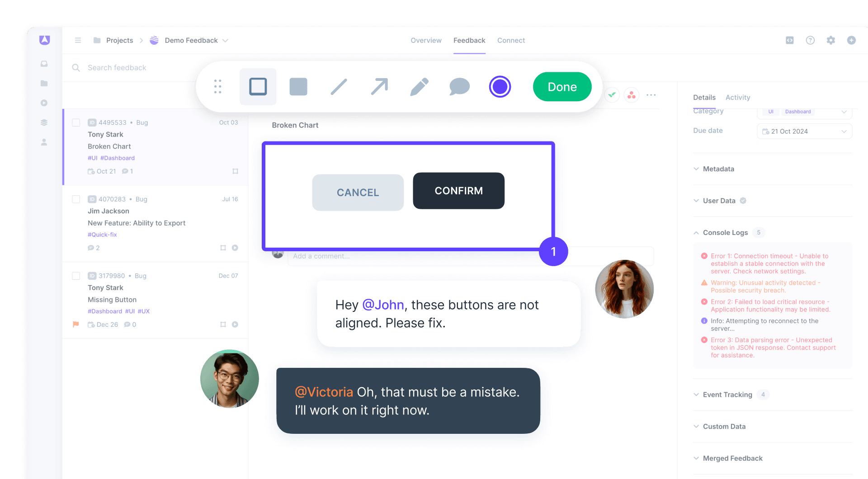The image size is (868, 479).
Task: Select the checkbox on Jim Jackson's feedback
Action: point(76,199)
